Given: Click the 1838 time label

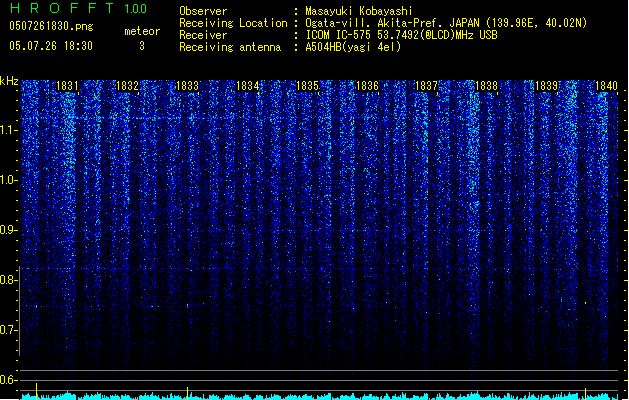Looking at the screenshot, I should pos(486,85).
